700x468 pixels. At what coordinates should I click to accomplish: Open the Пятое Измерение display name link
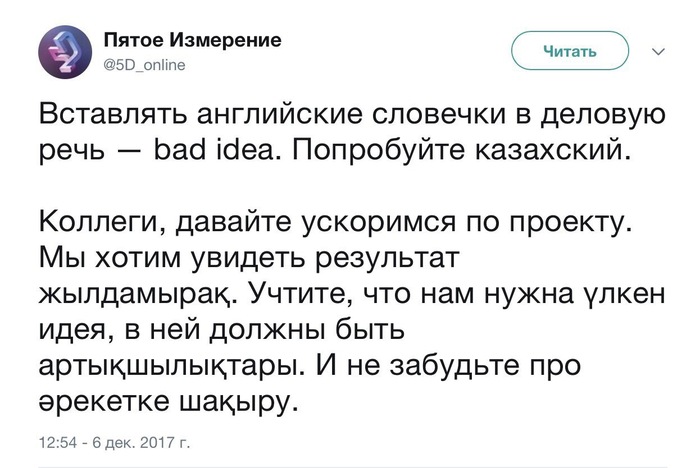click(x=193, y=40)
